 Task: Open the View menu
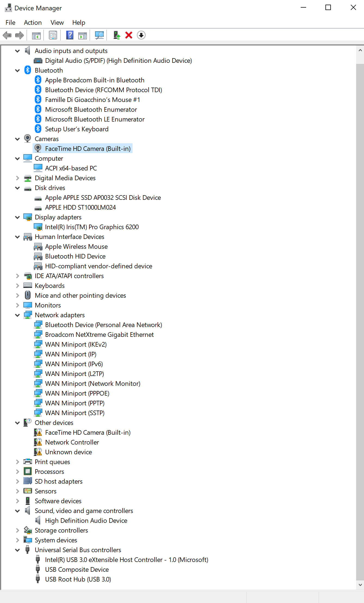pos(57,23)
